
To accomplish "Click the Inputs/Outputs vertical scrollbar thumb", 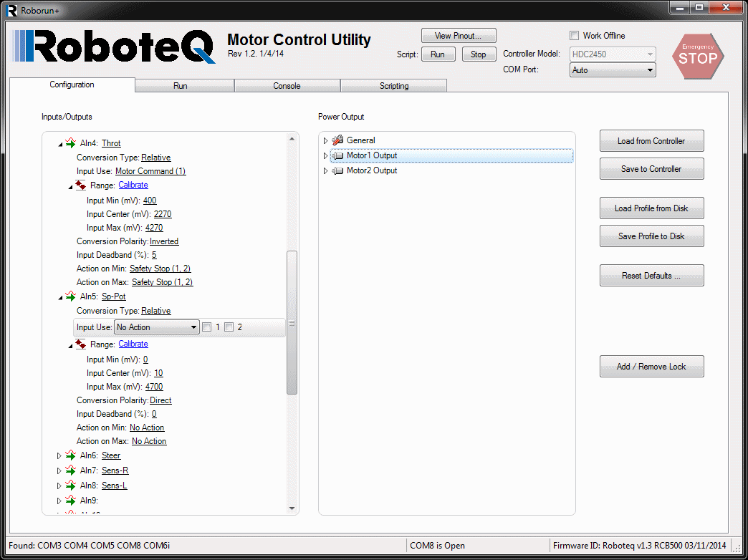I will coord(292,322).
